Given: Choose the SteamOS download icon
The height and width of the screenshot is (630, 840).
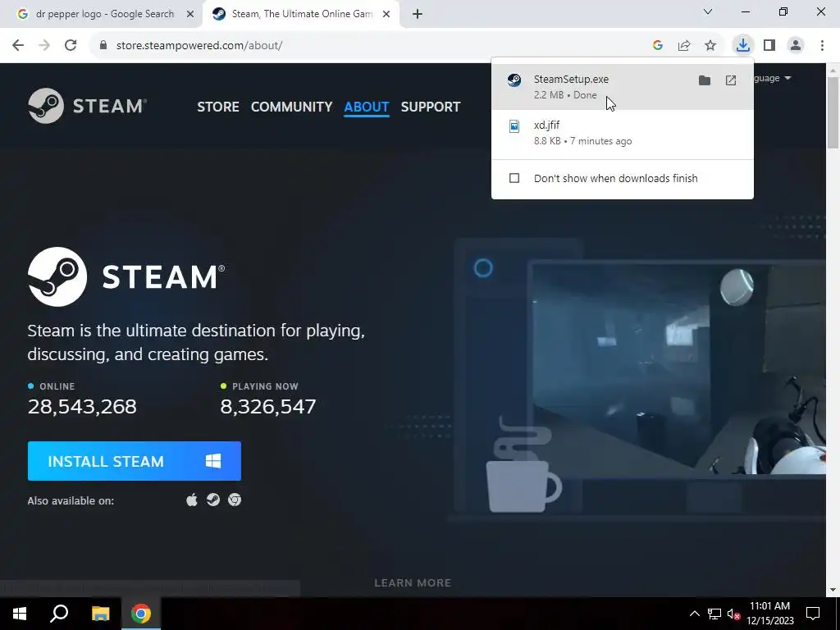Looking at the screenshot, I should pos(213,500).
